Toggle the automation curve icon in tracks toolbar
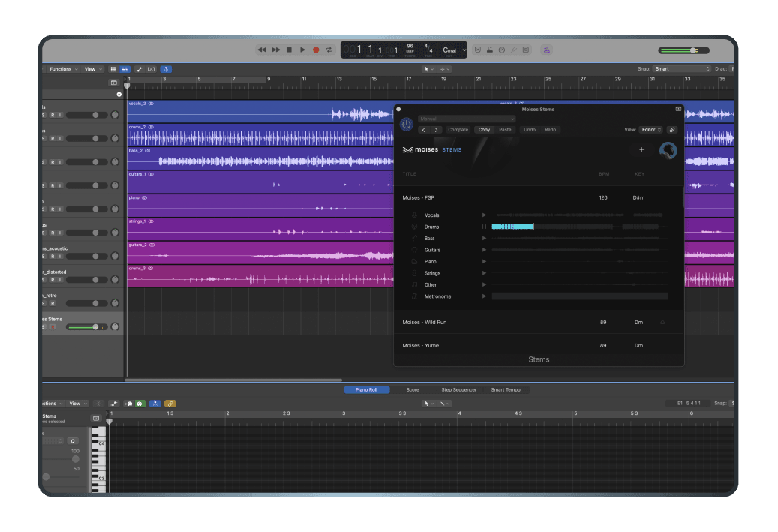 tap(140, 69)
